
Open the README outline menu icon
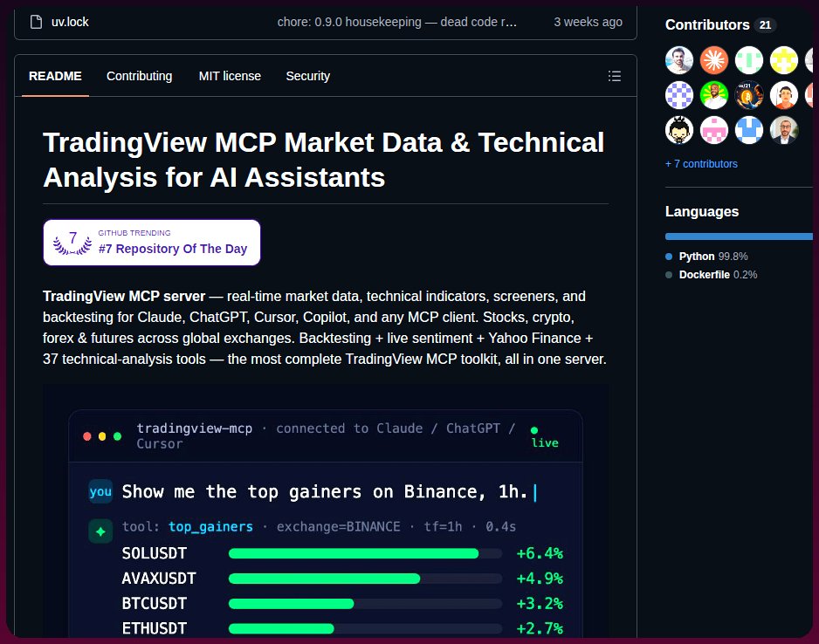615,76
